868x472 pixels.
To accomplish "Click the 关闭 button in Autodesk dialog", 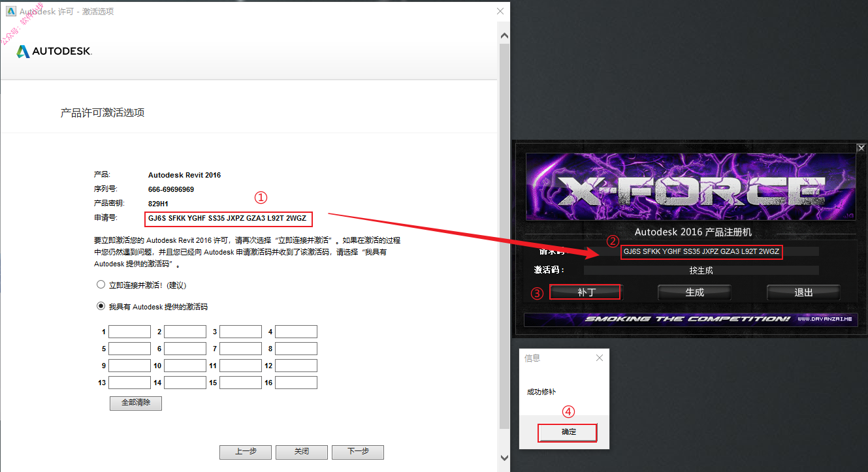I will [x=302, y=452].
